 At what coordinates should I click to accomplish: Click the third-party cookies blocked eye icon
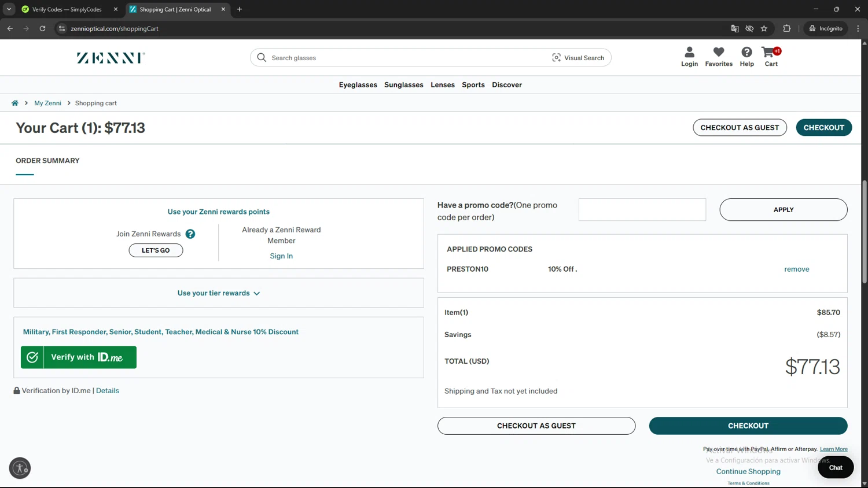coord(749,28)
